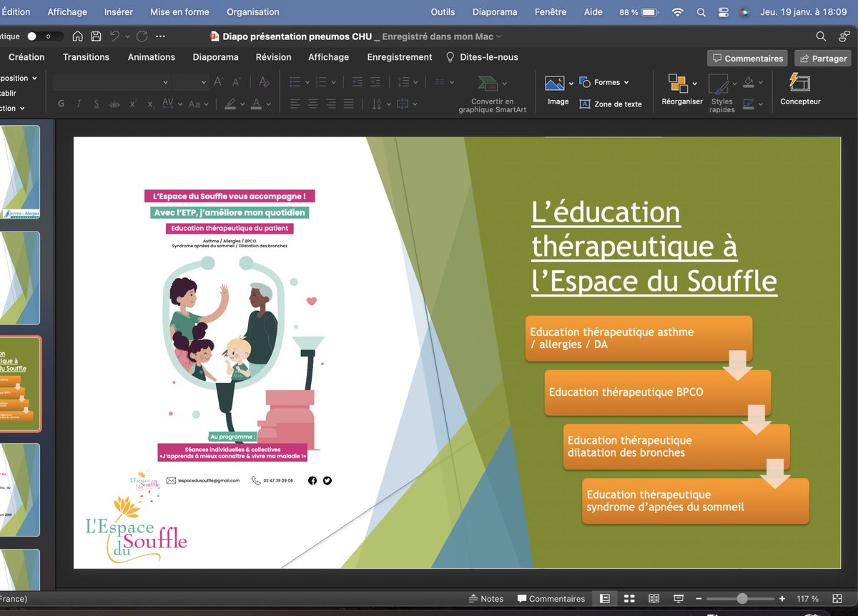Open the Fenêtre menu in menu bar
This screenshot has height=616, width=858.
tap(551, 12)
